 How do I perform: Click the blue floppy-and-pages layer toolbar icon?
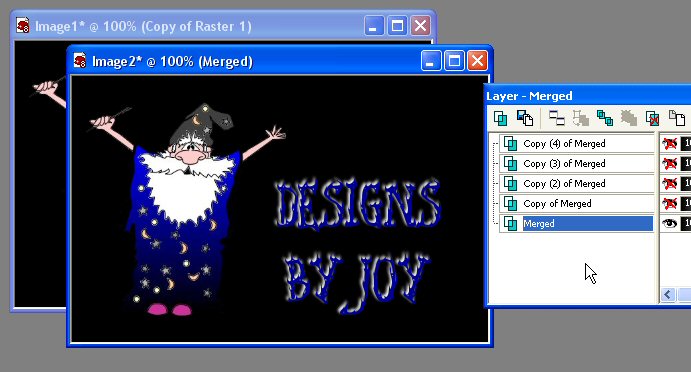point(525,118)
